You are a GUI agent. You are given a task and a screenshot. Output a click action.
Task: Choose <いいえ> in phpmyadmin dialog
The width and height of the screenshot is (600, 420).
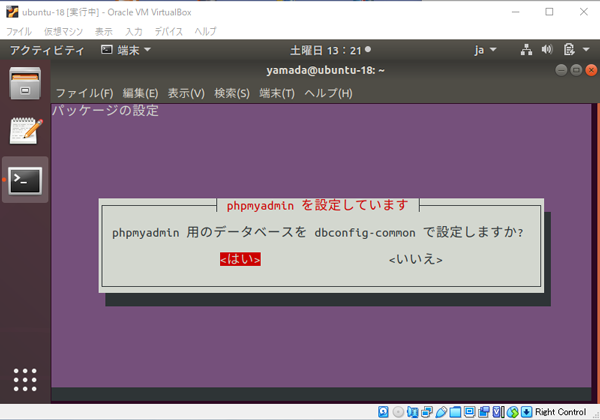[x=416, y=260]
